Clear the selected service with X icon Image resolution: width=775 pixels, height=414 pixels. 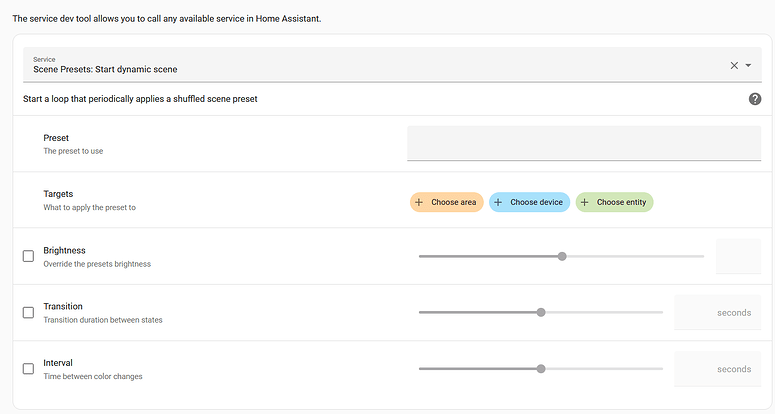pyautogui.click(x=734, y=65)
